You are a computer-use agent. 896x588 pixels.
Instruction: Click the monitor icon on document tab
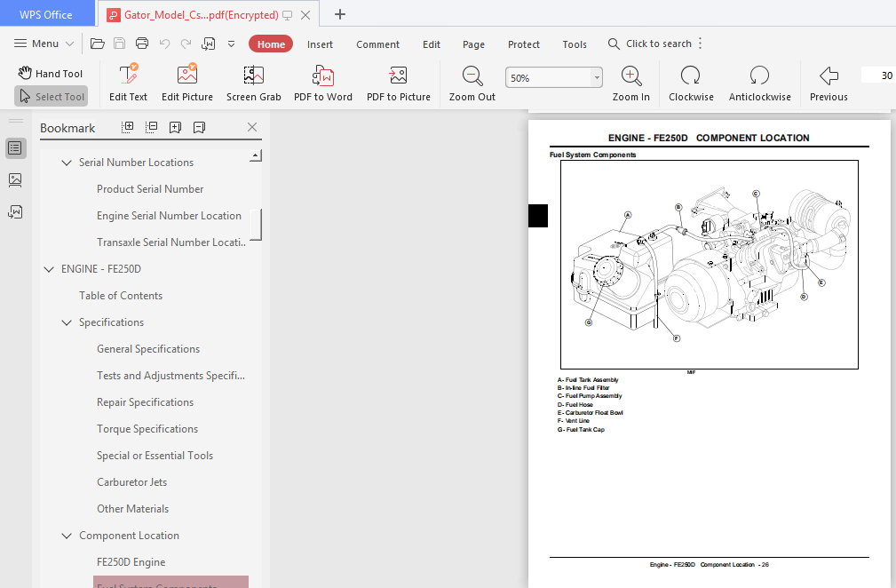coord(288,15)
